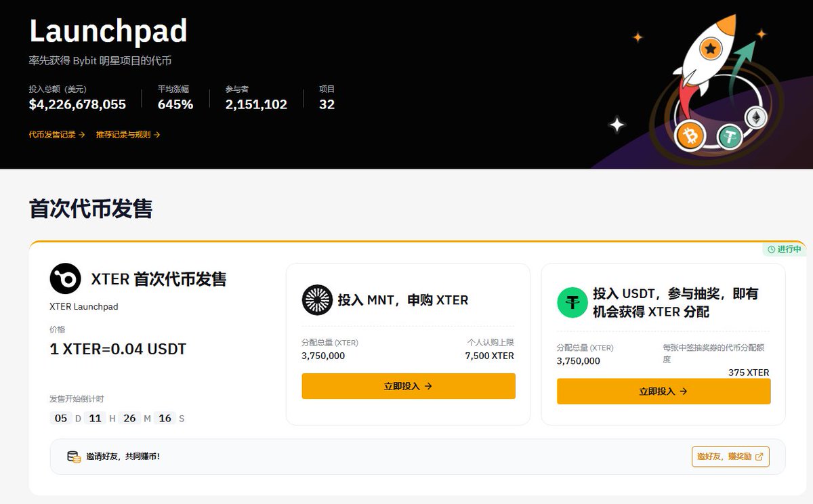Click the orange Bitcoin coin icon
813x504 pixels.
691,136
